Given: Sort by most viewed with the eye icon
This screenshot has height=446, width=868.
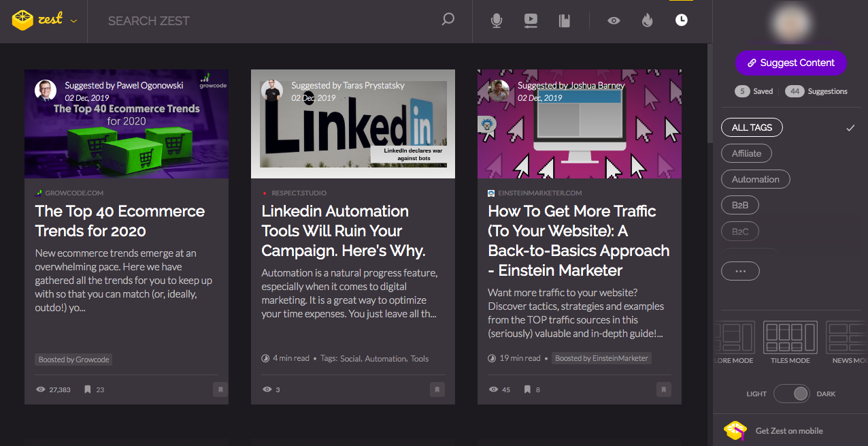Looking at the screenshot, I should pos(614,20).
